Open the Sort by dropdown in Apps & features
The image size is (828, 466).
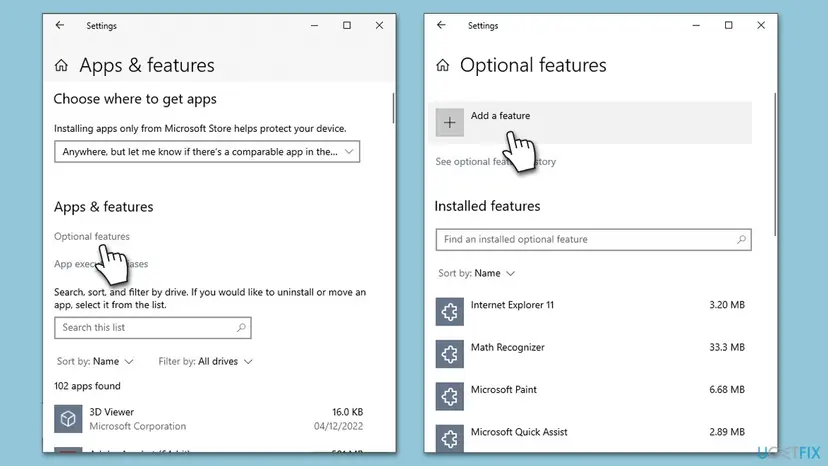(95, 361)
